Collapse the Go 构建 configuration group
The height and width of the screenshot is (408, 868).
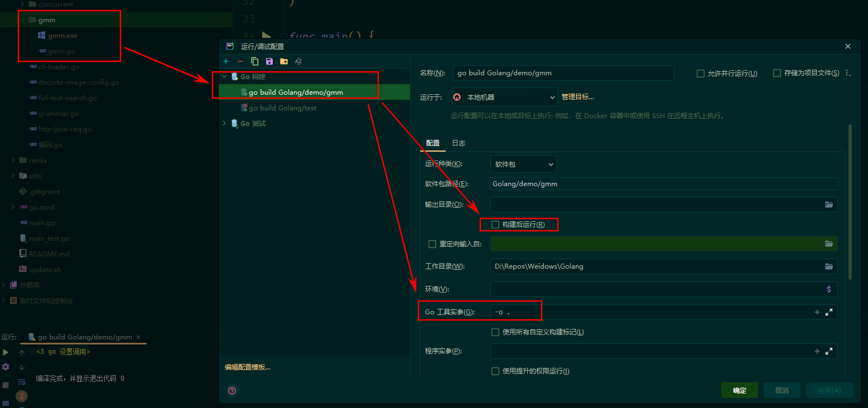click(x=225, y=77)
